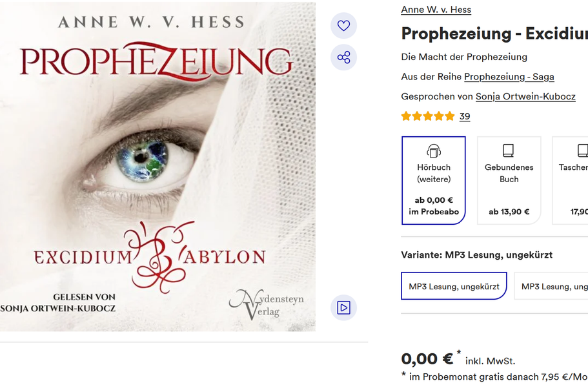The image size is (588, 392).
Task: Choose Gebundenes Buch ab 13,90 €
Action: [x=509, y=180]
